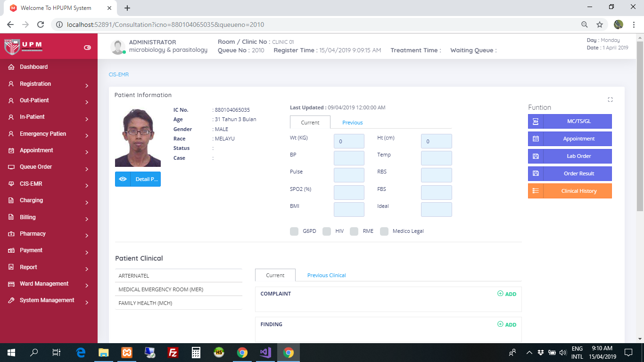Click the eye icon on Detail button

pos(123,179)
